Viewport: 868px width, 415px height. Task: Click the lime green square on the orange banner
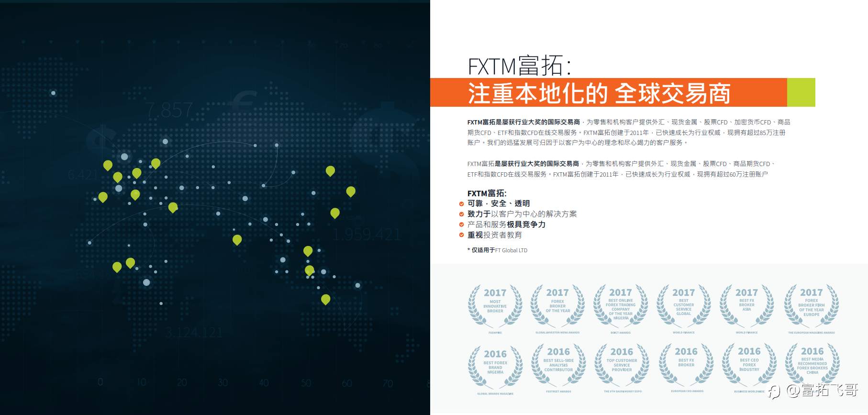click(x=801, y=92)
